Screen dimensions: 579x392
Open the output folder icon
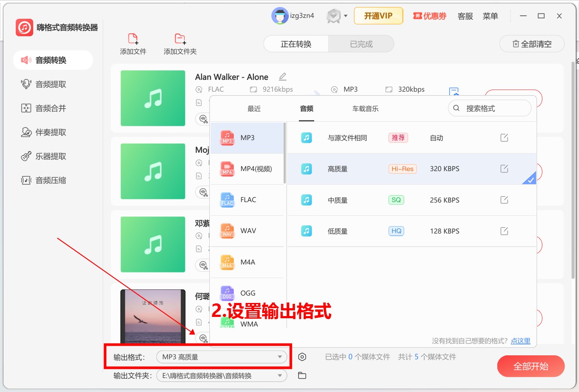(302, 375)
